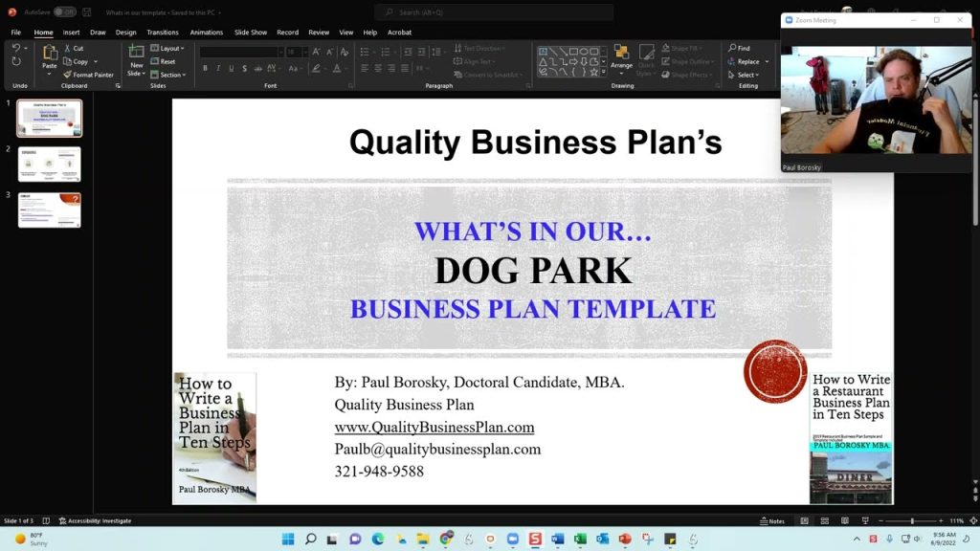Switch to Slide Sorter view
This screenshot has width=980, height=551.
[x=824, y=521]
